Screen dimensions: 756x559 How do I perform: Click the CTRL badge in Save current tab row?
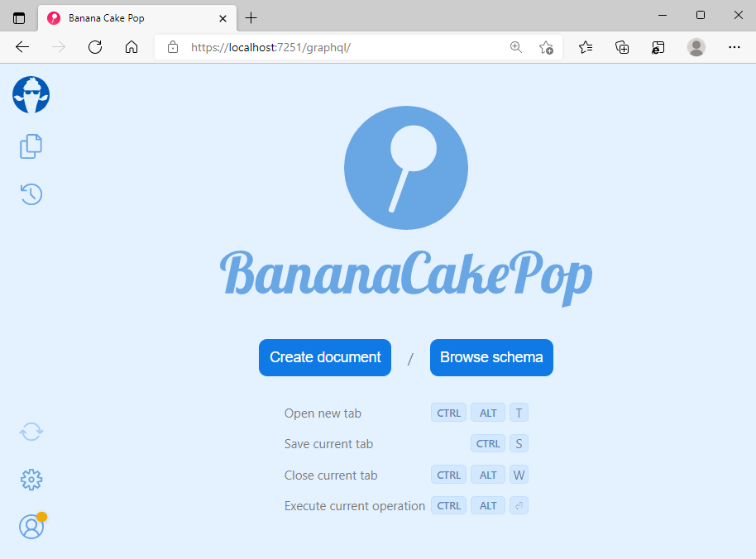click(488, 444)
